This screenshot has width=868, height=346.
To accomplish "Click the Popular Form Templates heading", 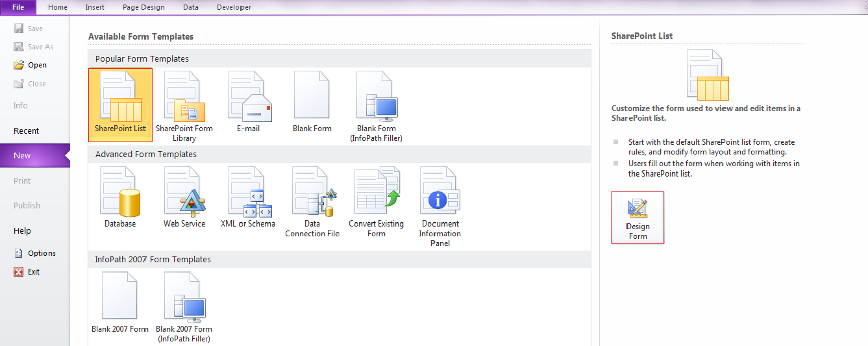I will (142, 58).
